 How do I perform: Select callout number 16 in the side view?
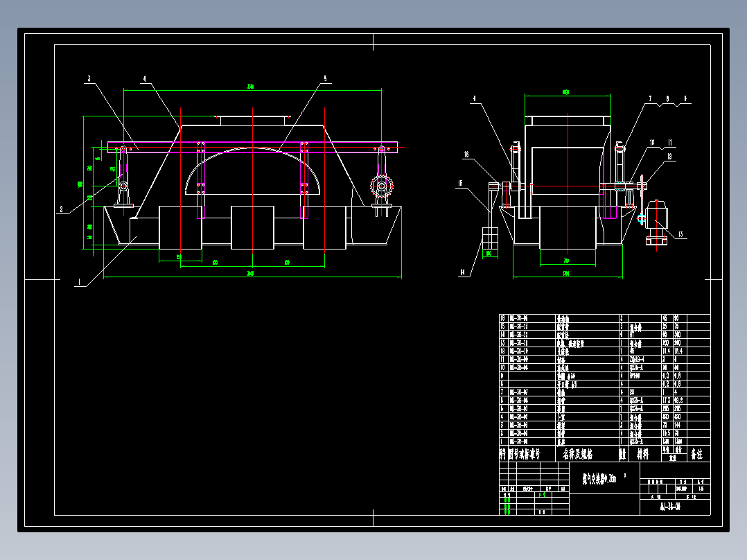466,155
